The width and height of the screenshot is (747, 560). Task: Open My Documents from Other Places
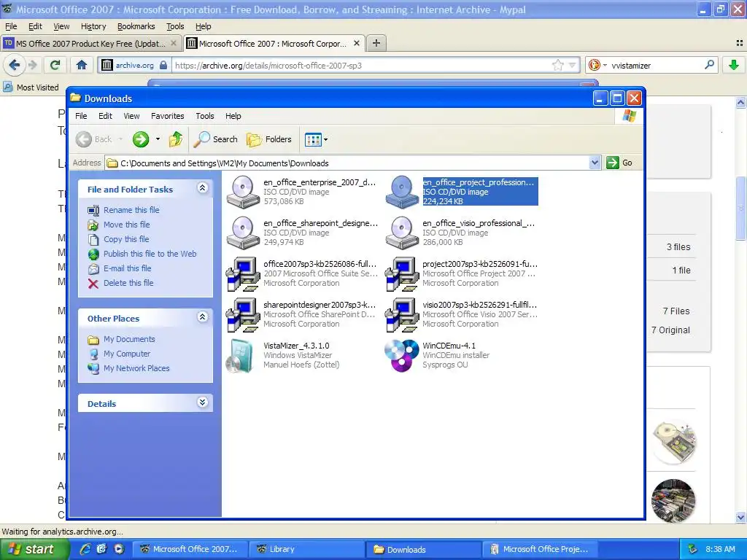(x=129, y=340)
